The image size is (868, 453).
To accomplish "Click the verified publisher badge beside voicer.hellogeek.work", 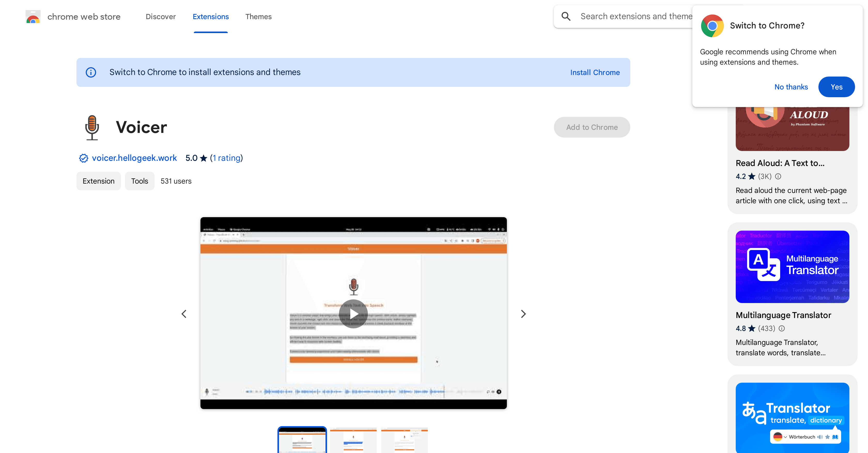I will pos(83,158).
